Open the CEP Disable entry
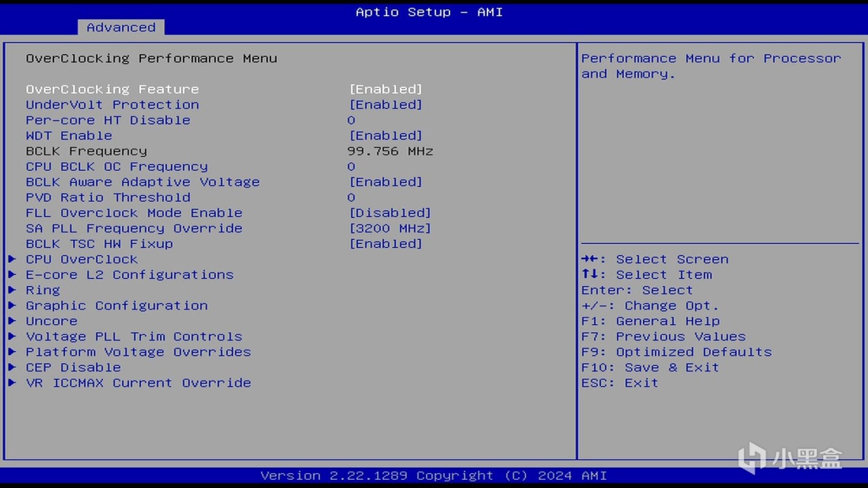868x488 pixels. point(73,367)
